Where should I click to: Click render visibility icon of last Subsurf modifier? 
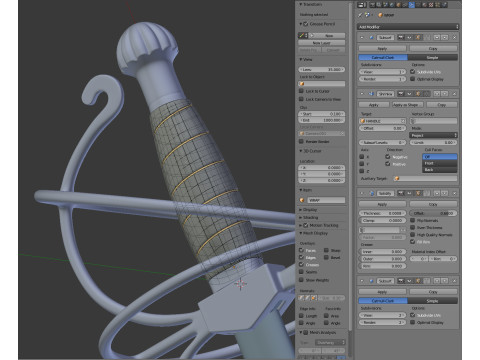point(401,281)
